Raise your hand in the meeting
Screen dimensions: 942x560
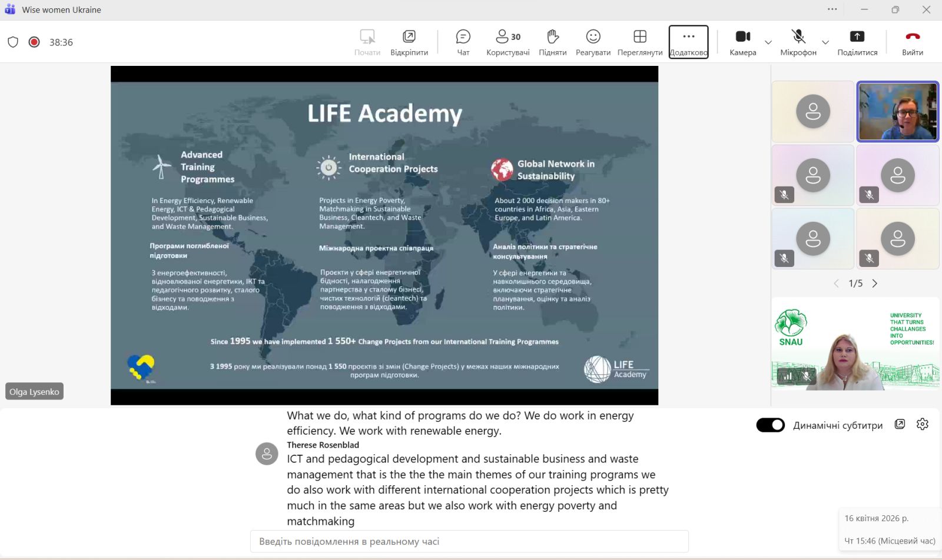(x=552, y=42)
